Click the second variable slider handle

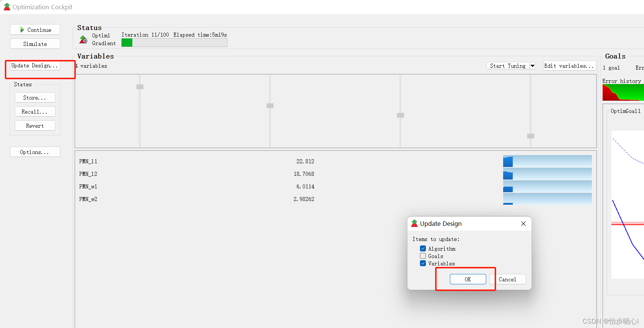point(270,106)
